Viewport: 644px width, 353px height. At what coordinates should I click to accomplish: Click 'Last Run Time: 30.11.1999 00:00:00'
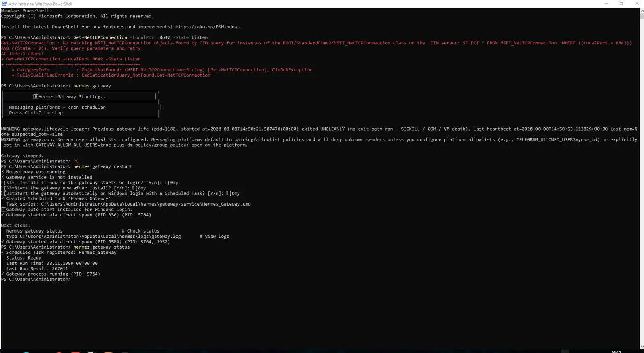52,263
